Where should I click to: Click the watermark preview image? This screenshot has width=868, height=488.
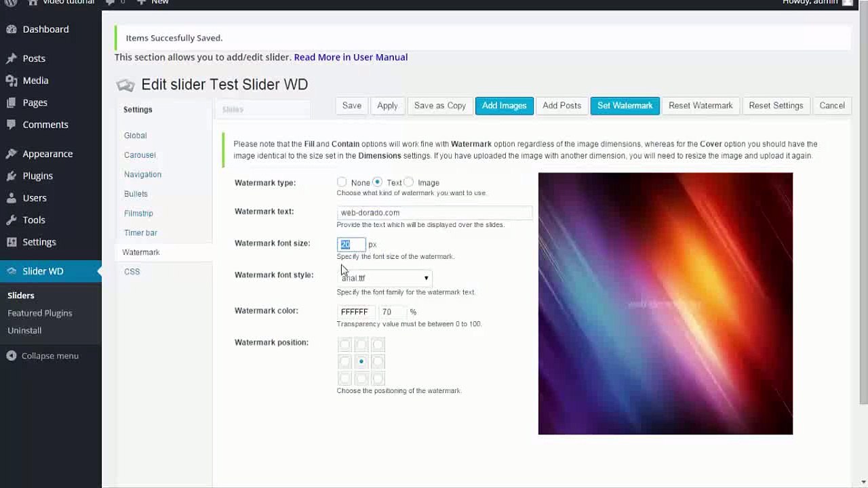pos(665,304)
